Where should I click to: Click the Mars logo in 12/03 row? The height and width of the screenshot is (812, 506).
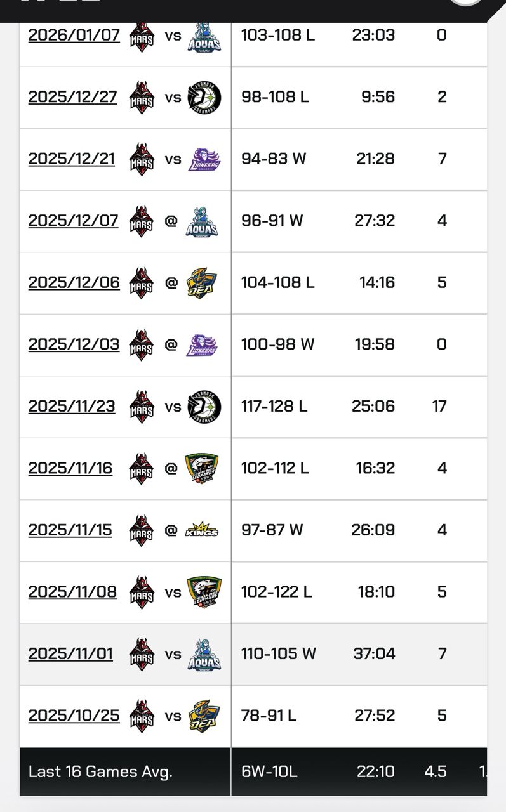141,344
